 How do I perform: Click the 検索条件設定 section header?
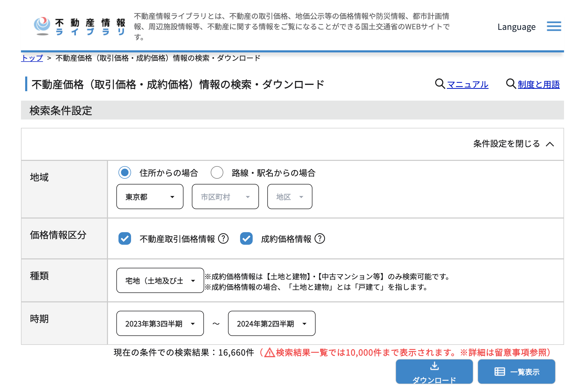pyautogui.click(x=292, y=110)
